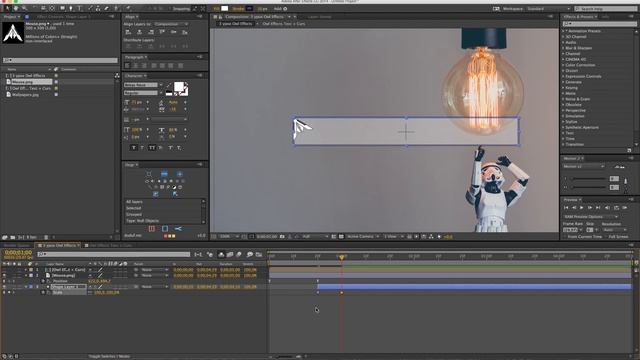Collapse the Mouse.png layer twirl arrow
Viewport: 640px width, 360px height.
pyautogui.click(x=26, y=276)
